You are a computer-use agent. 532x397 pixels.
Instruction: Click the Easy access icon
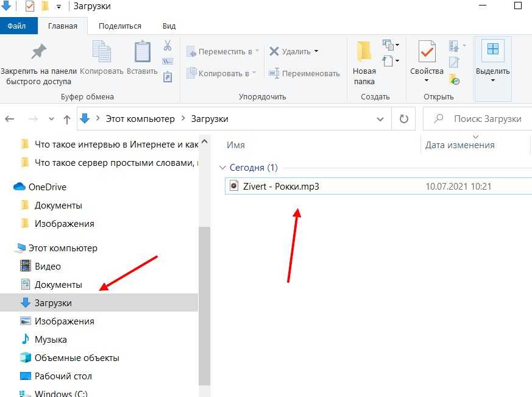click(x=388, y=61)
